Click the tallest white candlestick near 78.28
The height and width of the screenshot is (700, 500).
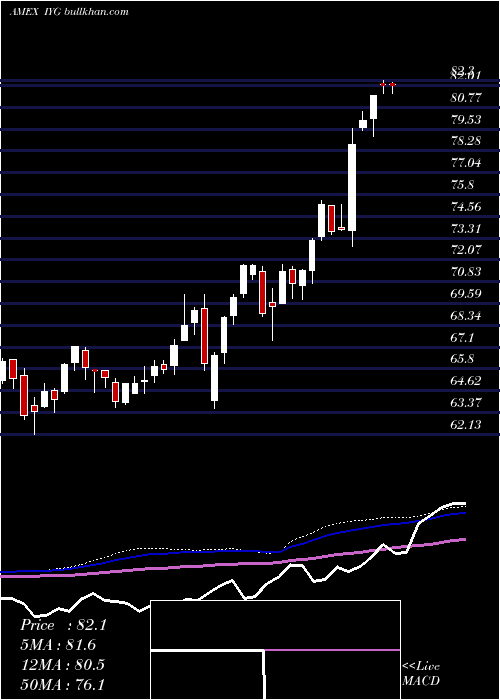pyautogui.click(x=352, y=188)
